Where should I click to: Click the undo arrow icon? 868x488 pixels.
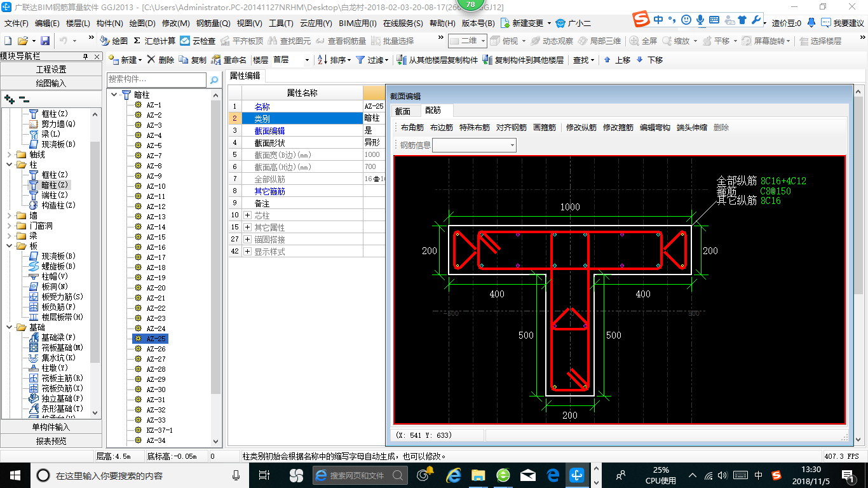tap(64, 41)
